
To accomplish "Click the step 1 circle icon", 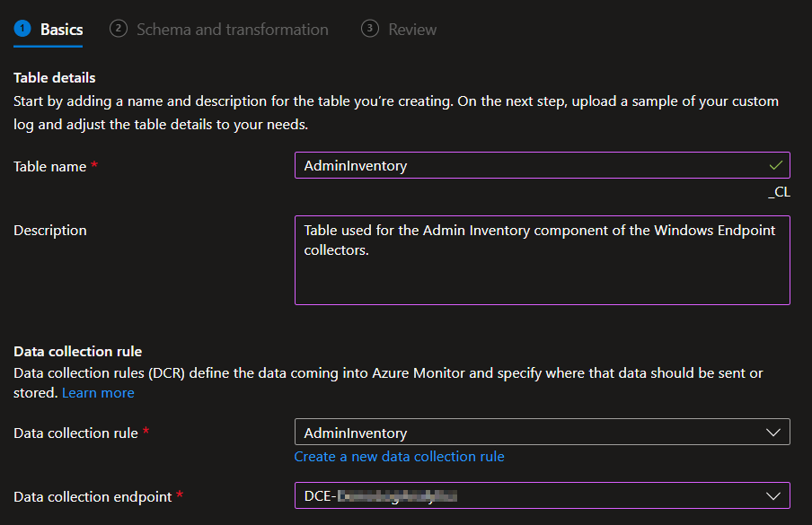I will coord(22,29).
